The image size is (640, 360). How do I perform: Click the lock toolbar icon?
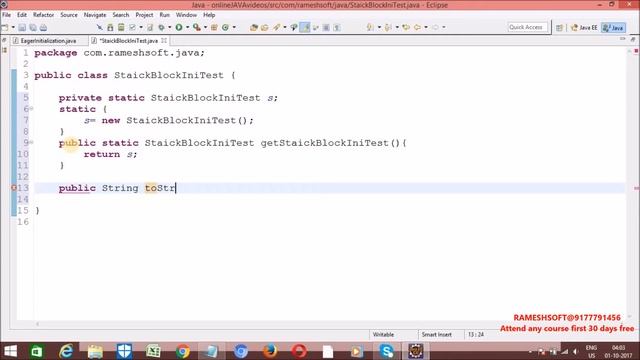(x=110, y=27)
